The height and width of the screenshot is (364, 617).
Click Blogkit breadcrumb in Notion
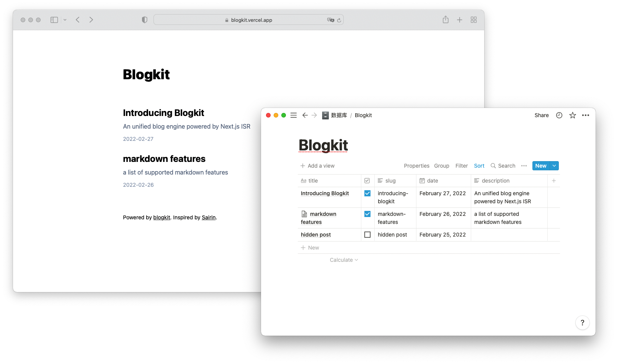pyautogui.click(x=363, y=115)
